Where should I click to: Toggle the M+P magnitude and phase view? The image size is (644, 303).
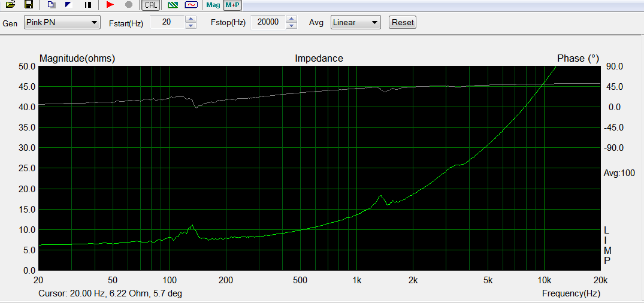pos(232,5)
